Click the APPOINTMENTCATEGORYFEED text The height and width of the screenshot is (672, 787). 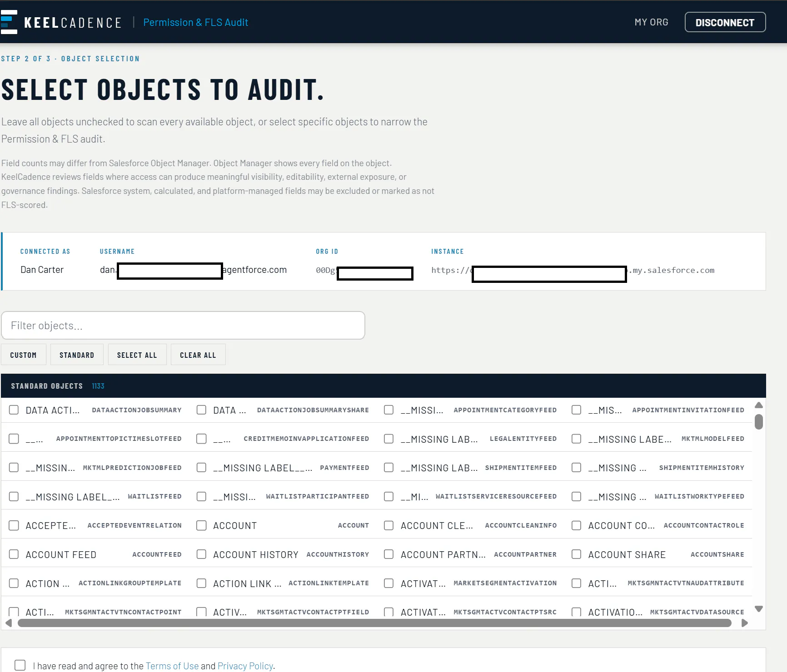(505, 410)
